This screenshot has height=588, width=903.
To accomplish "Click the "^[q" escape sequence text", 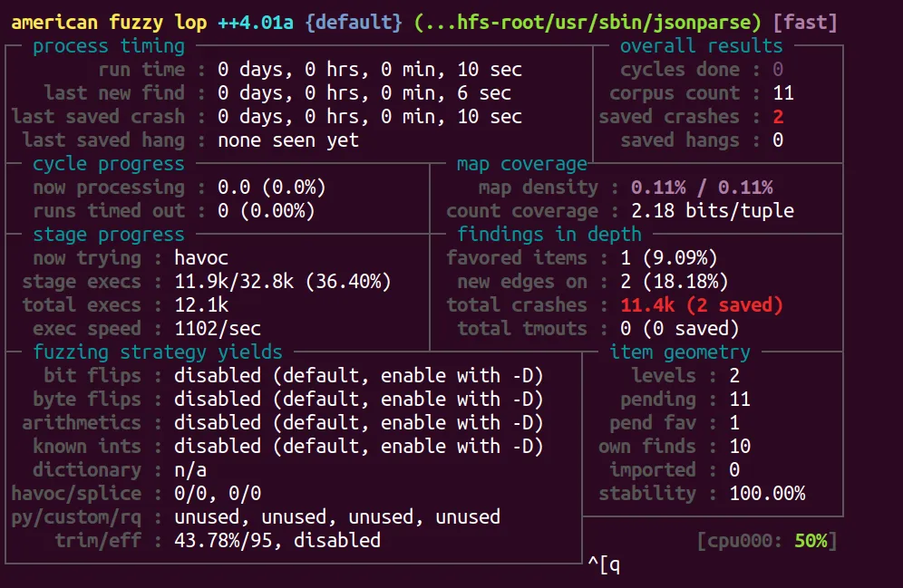I will [604, 564].
